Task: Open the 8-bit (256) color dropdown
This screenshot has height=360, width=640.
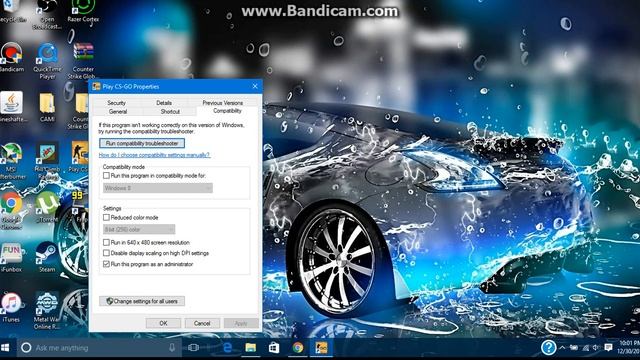Action: click(x=139, y=229)
